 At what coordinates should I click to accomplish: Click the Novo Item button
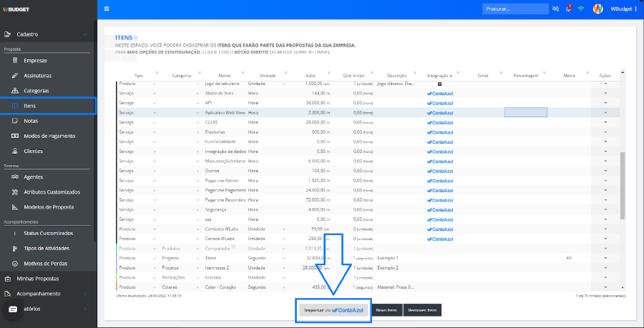386,310
